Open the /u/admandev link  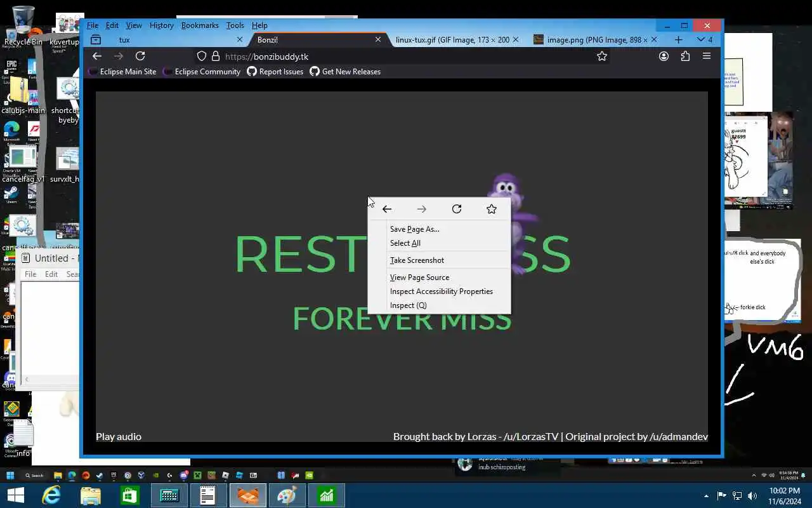coord(679,436)
